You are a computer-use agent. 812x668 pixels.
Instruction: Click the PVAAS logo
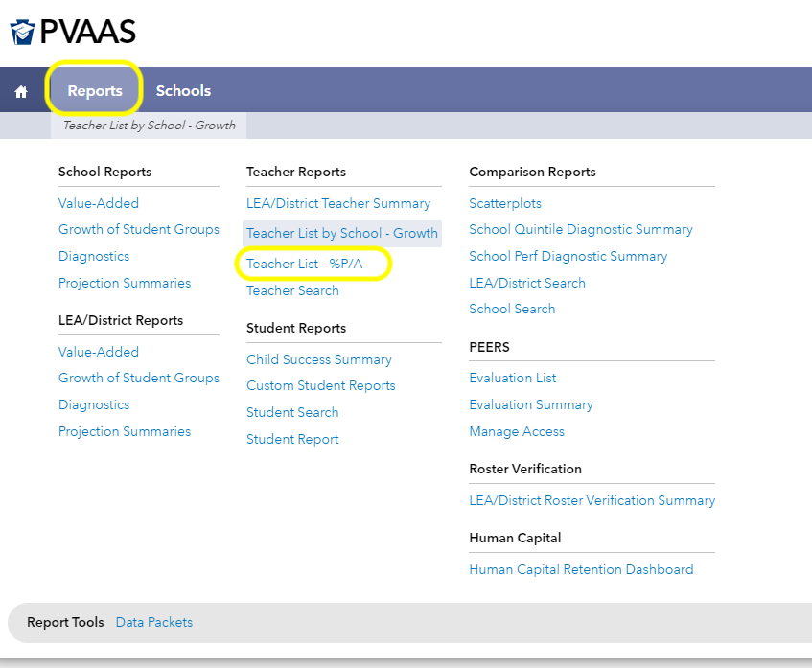tap(73, 32)
